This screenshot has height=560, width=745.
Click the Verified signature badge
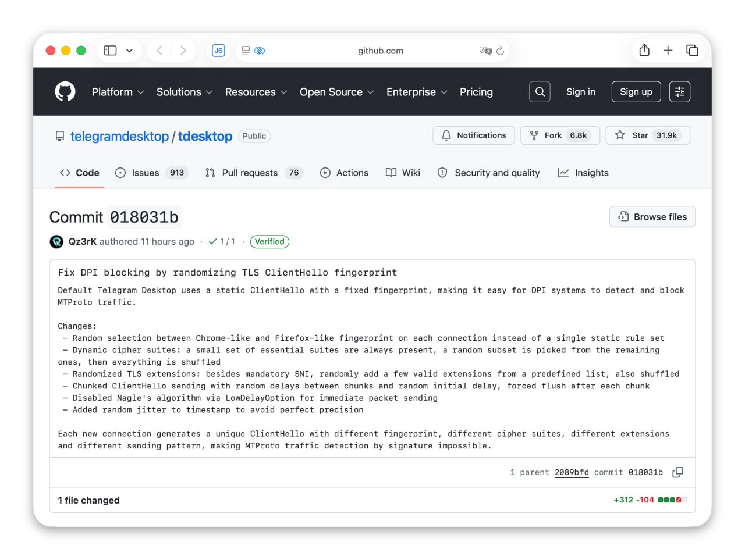269,242
